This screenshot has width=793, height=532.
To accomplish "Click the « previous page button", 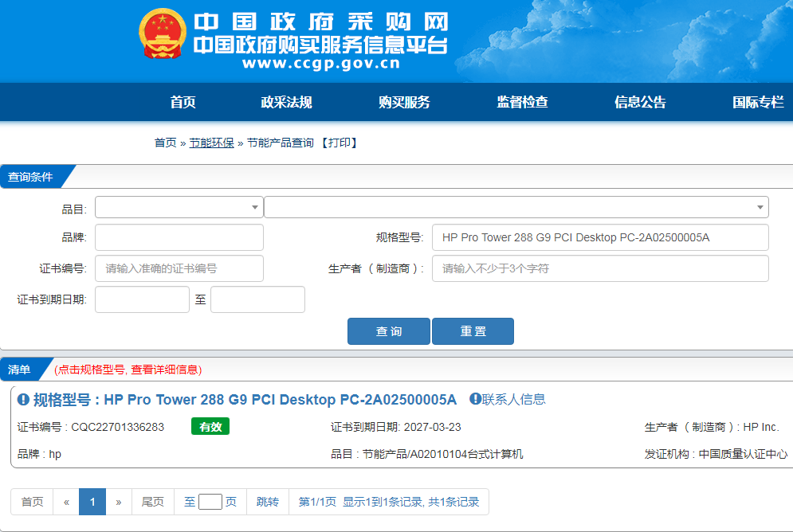I will tap(66, 502).
